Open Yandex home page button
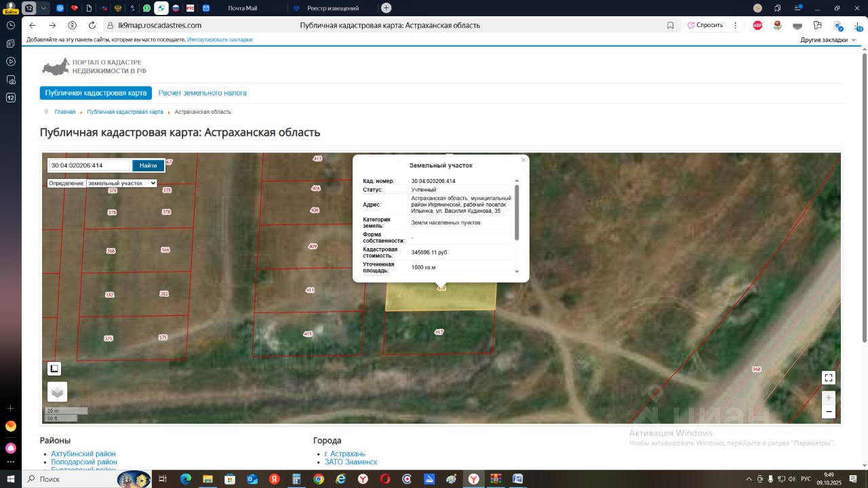 (x=73, y=25)
